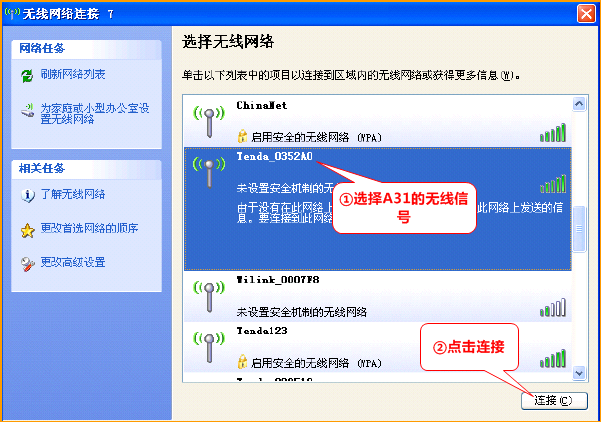Image resolution: width=601 pixels, height=422 pixels.
Task: Open the 更改首选网络的顺序 link
Action: [x=89, y=229]
